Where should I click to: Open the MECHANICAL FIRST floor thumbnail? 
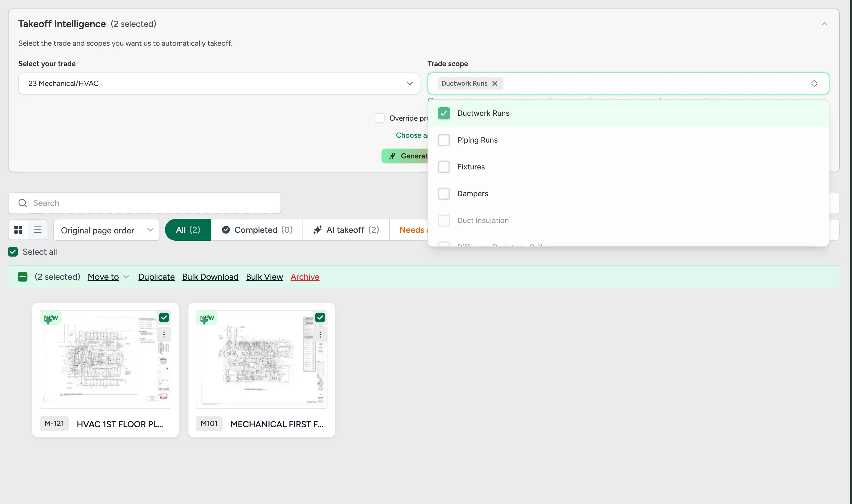click(261, 359)
